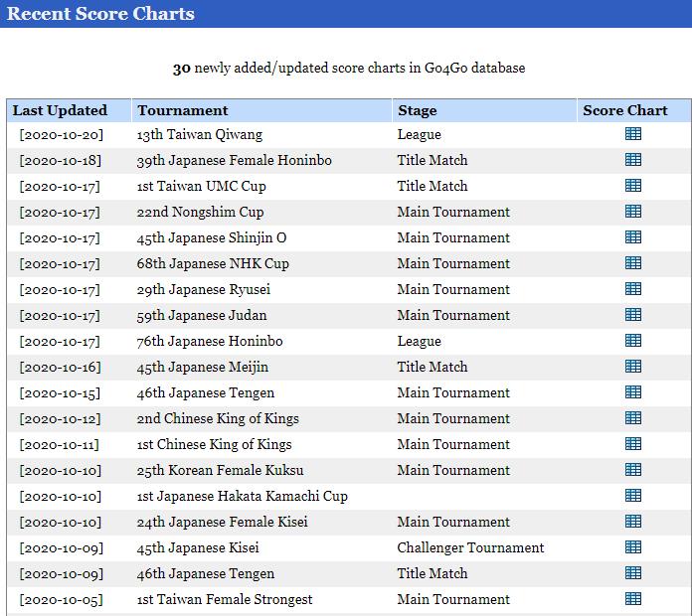Click the Stage column header
The height and width of the screenshot is (616, 692).
coord(417,110)
